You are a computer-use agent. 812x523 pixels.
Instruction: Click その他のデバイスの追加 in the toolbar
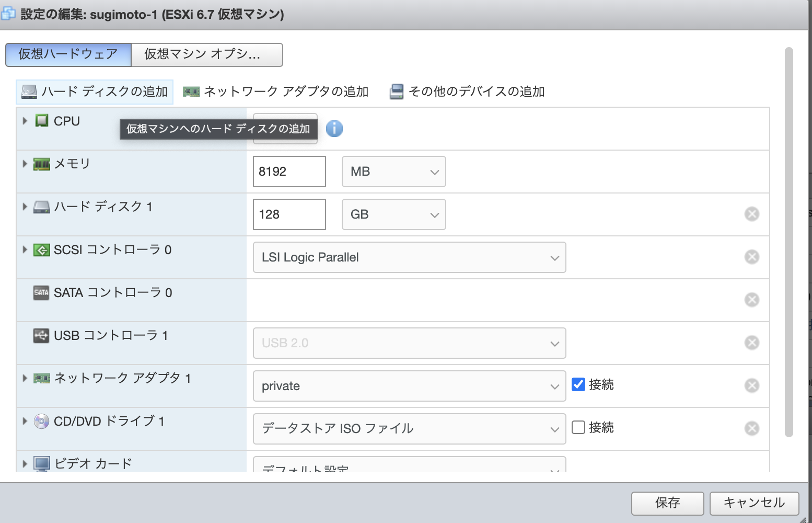click(x=468, y=91)
